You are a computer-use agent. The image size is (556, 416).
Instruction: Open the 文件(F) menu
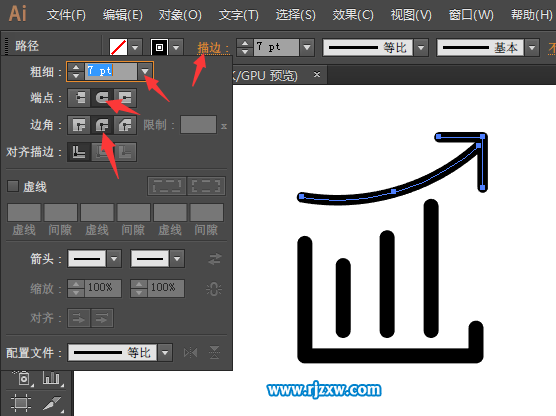click(x=66, y=15)
